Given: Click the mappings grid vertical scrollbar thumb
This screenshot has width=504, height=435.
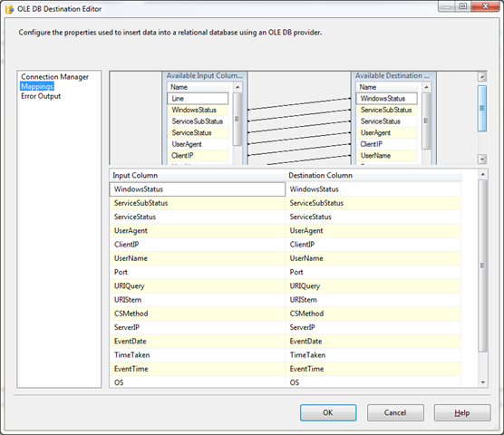Looking at the screenshot, I should coord(483,266).
